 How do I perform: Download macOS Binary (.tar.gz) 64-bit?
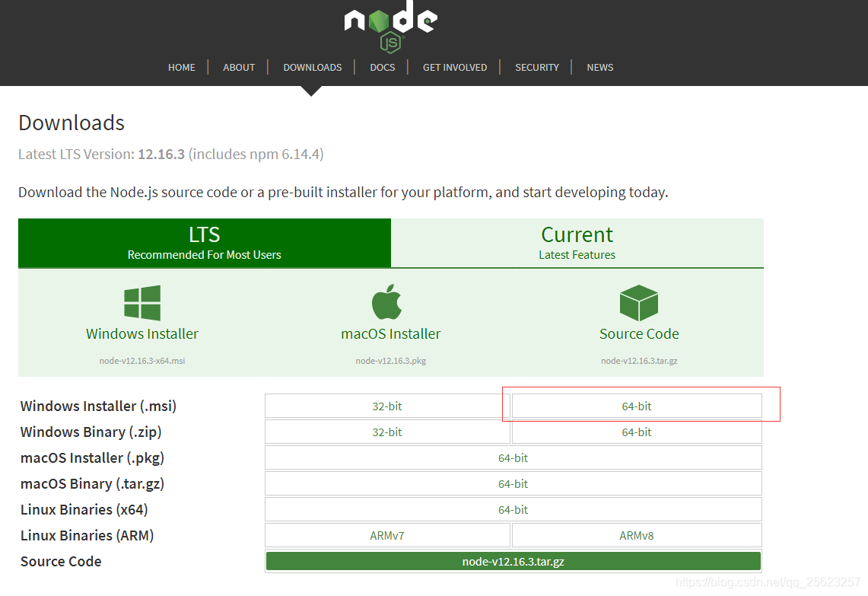click(x=513, y=484)
